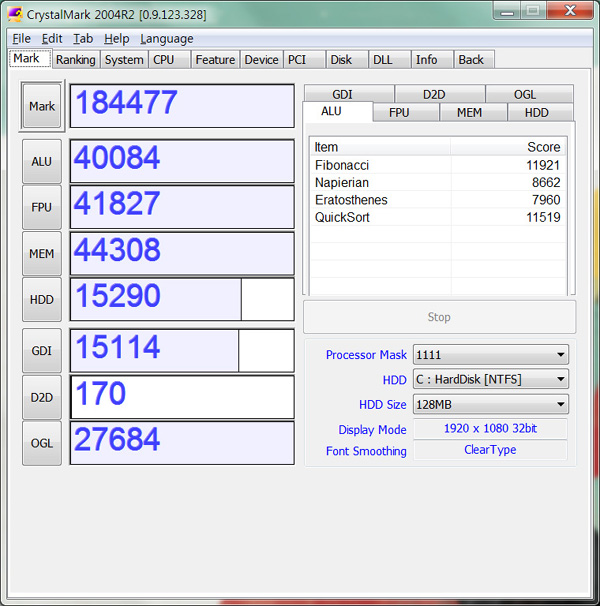Open the Help menu

[116, 39]
